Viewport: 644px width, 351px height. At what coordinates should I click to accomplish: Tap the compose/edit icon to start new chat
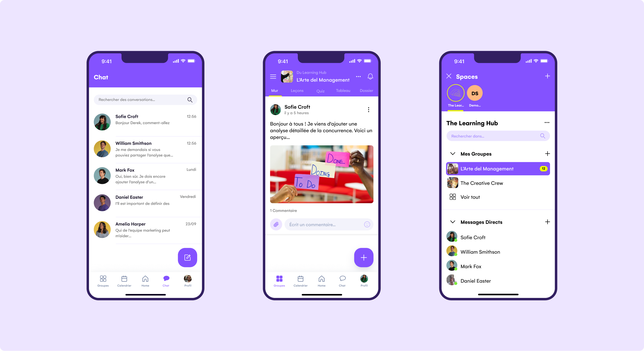[187, 257]
